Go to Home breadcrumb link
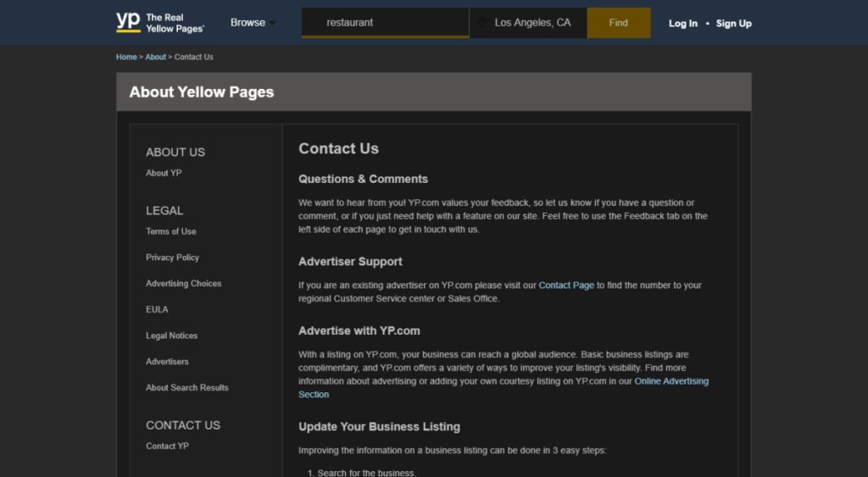 point(126,57)
